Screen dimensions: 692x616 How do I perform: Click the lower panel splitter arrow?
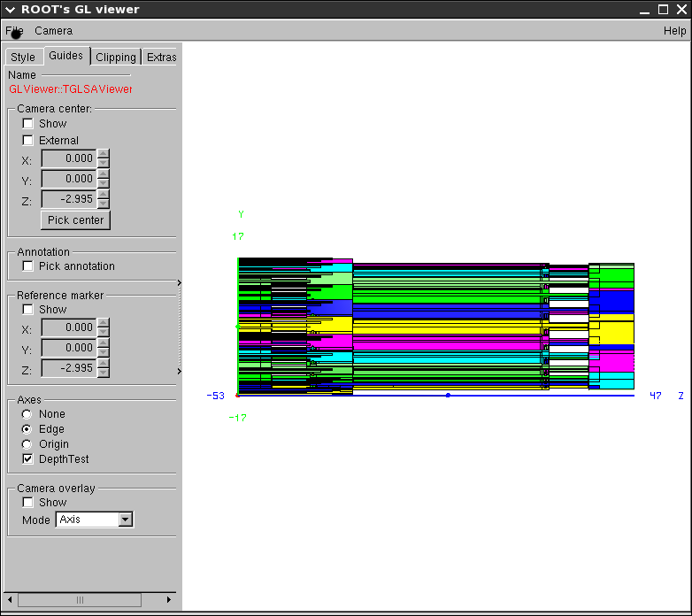click(179, 372)
